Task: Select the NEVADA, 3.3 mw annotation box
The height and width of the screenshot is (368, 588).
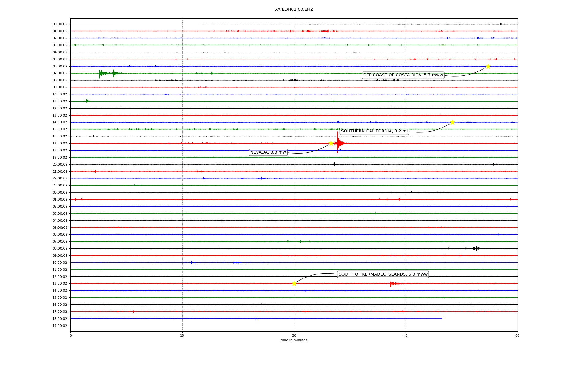Action: 268,152
